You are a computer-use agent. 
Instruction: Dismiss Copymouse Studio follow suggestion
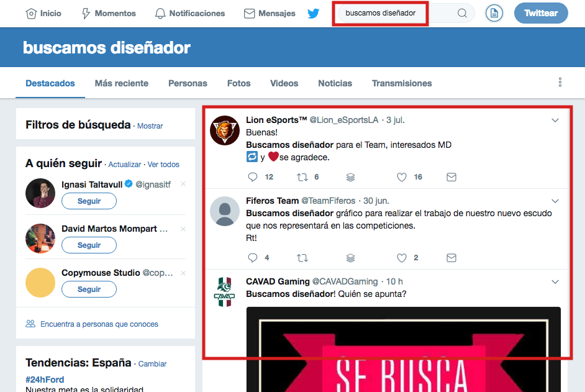pyautogui.click(x=183, y=273)
